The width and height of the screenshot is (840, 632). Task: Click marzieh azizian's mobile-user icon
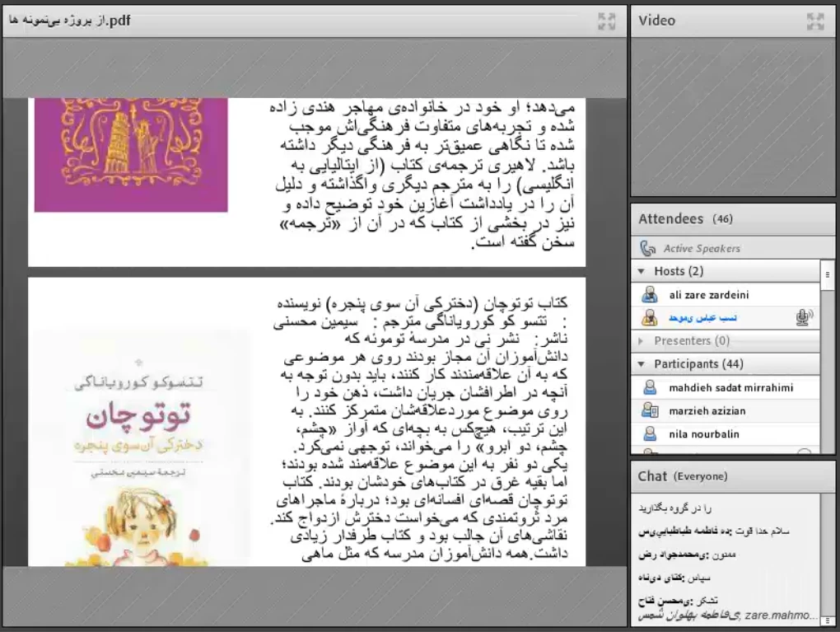(x=650, y=410)
